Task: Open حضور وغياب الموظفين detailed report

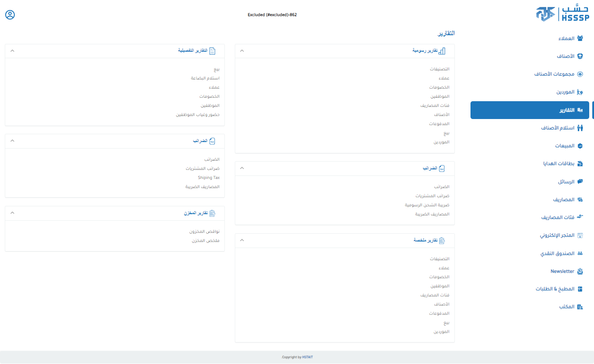Action: point(197,115)
